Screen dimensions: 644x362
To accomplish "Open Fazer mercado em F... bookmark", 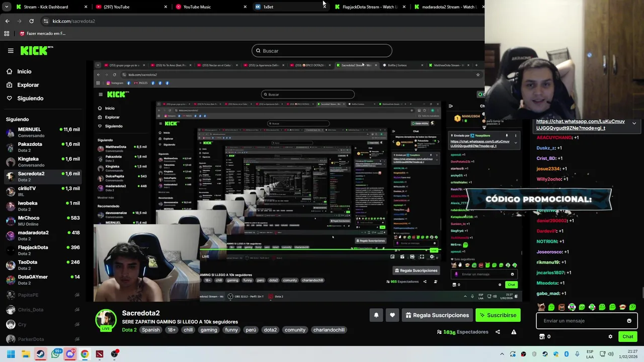I will point(43,34).
